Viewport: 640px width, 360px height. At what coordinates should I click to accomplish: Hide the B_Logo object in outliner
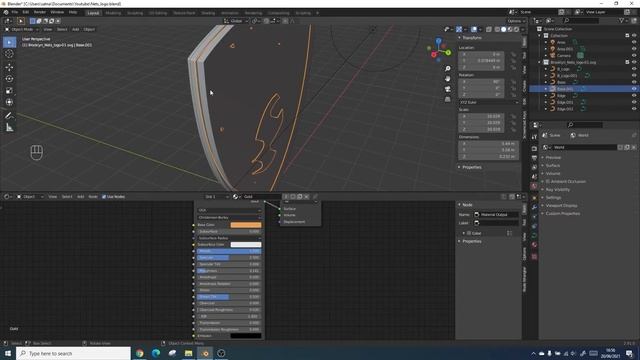(x=634, y=69)
